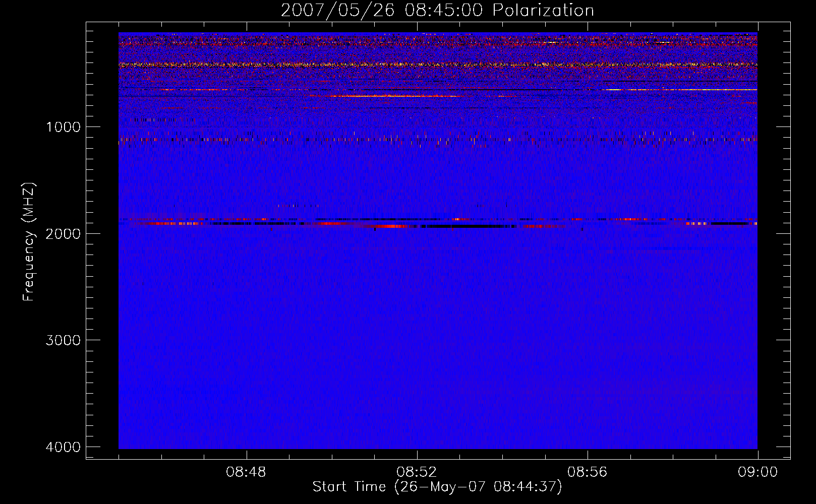This screenshot has width=816, height=504.
Task: Select the 'Frequency (MHZ)' y-axis label
Action: tap(29, 242)
